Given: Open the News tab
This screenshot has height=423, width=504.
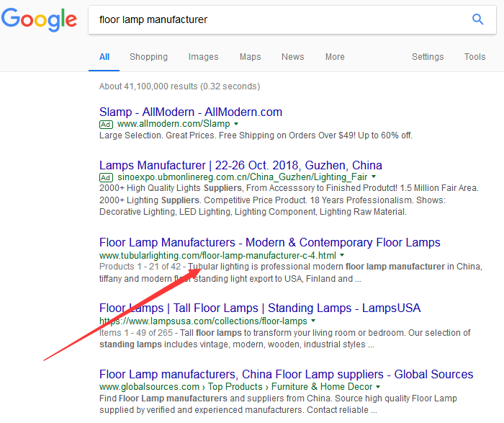Looking at the screenshot, I should click(292, 57).
